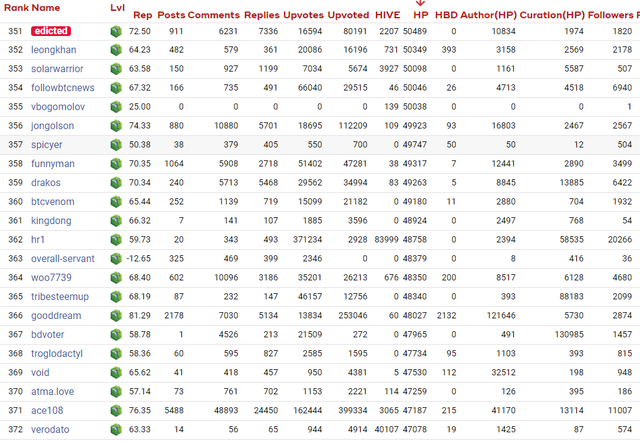Screen dimensions: 640x442
Task: Sort by Author(HP) column header
Action: point(489,15)
